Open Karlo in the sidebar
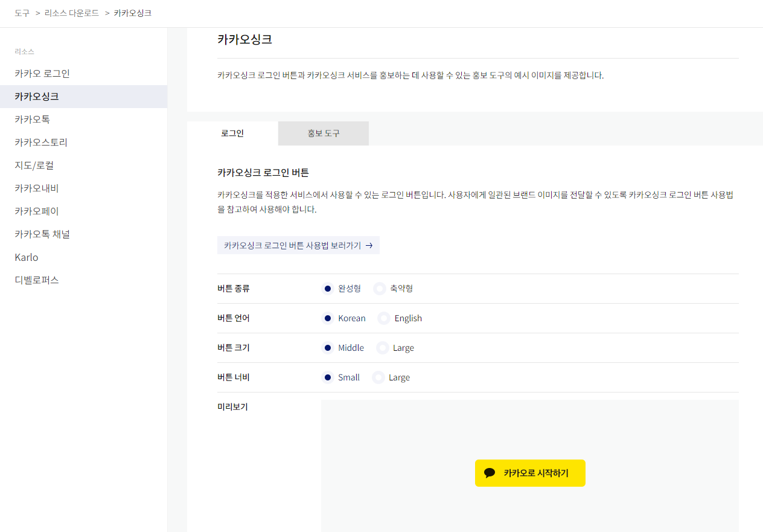Screen dimensions: 763x532 coord(83,257)
